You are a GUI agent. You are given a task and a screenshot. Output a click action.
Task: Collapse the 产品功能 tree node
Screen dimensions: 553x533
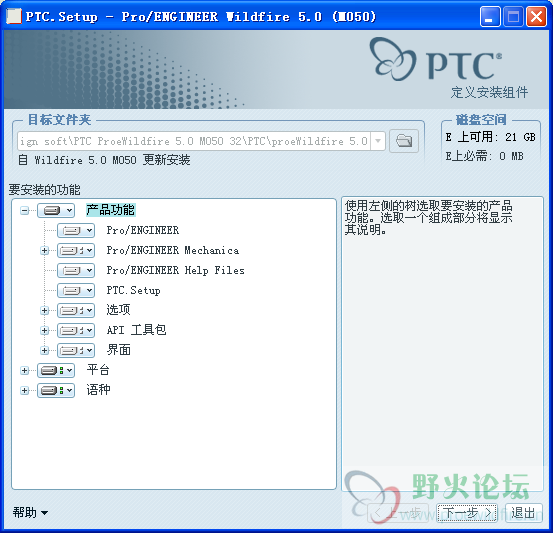click(24, 211)
